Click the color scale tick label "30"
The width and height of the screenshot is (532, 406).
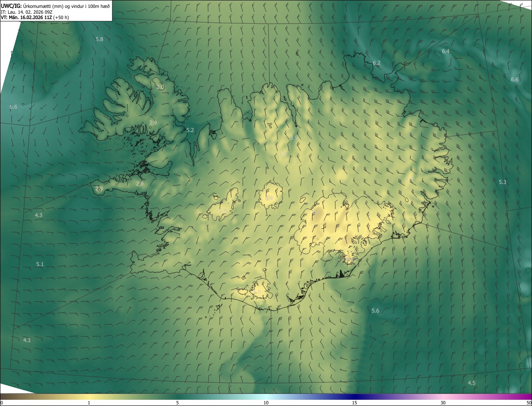coord(443,403)
